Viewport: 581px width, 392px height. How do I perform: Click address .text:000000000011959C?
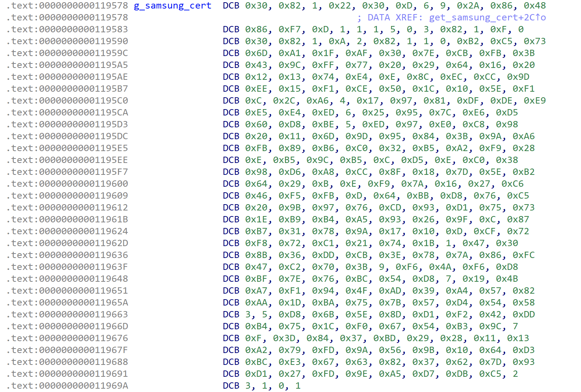click(x=67, y=53)
